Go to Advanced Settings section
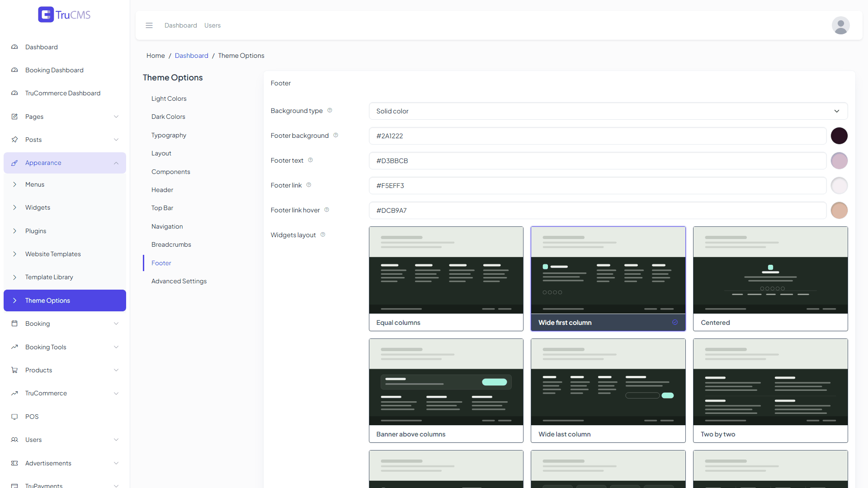 point(179,281)
